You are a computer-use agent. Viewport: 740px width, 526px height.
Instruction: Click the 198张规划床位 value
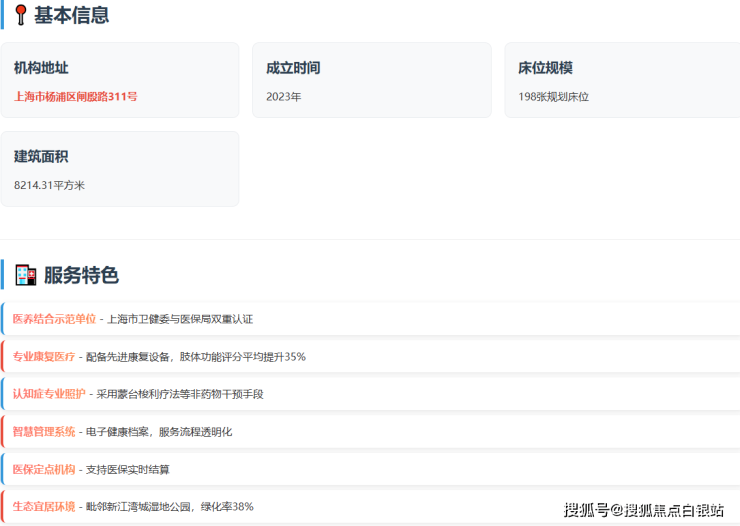pos(553,97)
